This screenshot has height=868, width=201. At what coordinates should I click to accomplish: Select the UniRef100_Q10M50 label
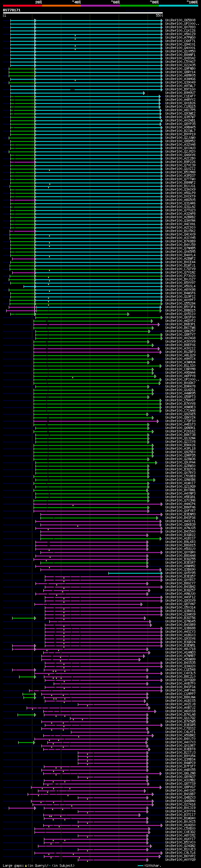coord(180,51)
